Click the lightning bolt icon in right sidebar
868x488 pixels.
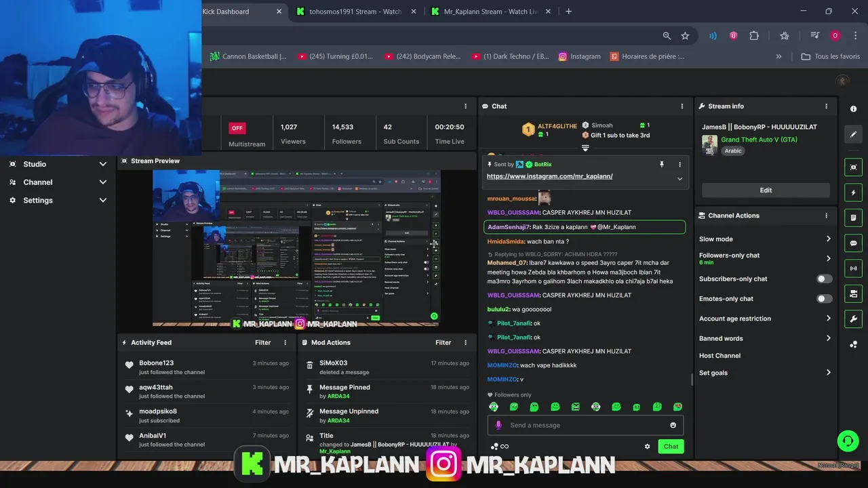(x=853, y=192)
